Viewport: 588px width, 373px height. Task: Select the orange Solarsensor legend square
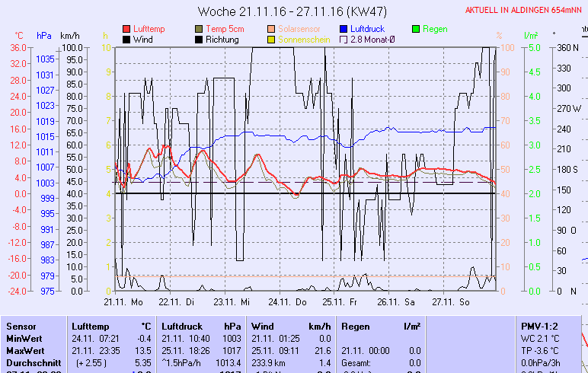pyautogui.click(x=271, y=29)
